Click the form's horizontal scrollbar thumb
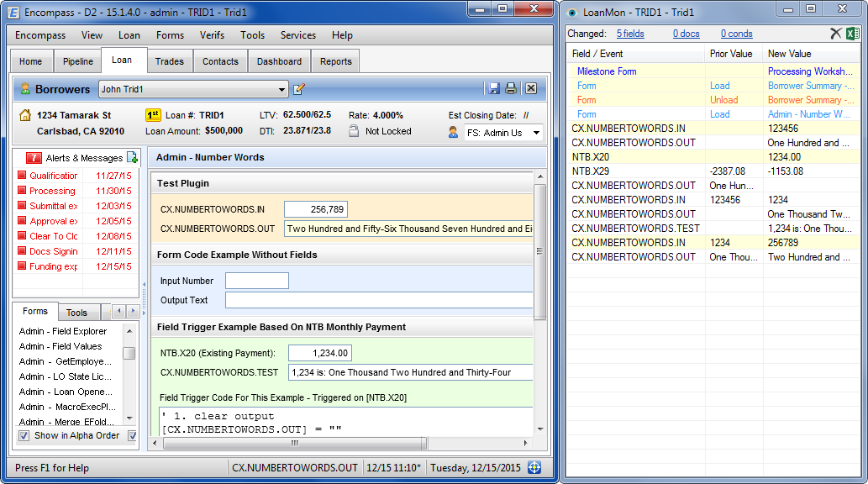Screen dimensions: 868x484 [295, 443]
